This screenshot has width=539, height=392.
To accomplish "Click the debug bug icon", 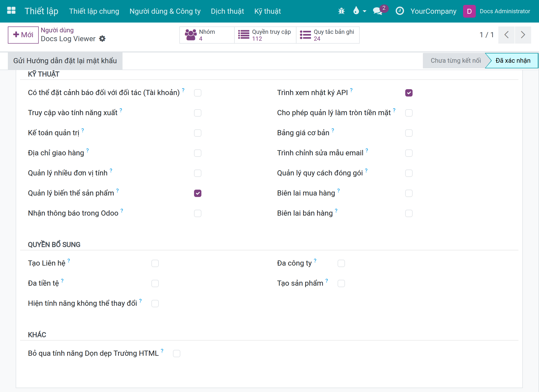I will (341, 11).
